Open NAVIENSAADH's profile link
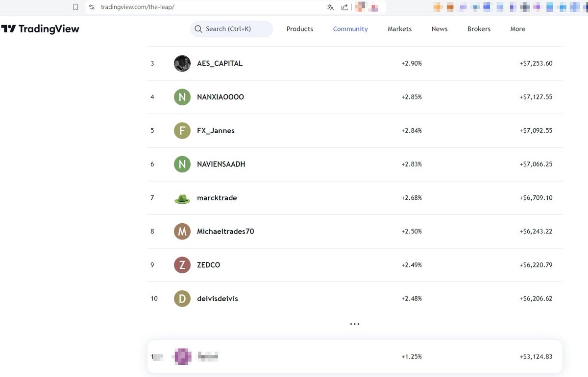The image size is (588, 377). 221,164
